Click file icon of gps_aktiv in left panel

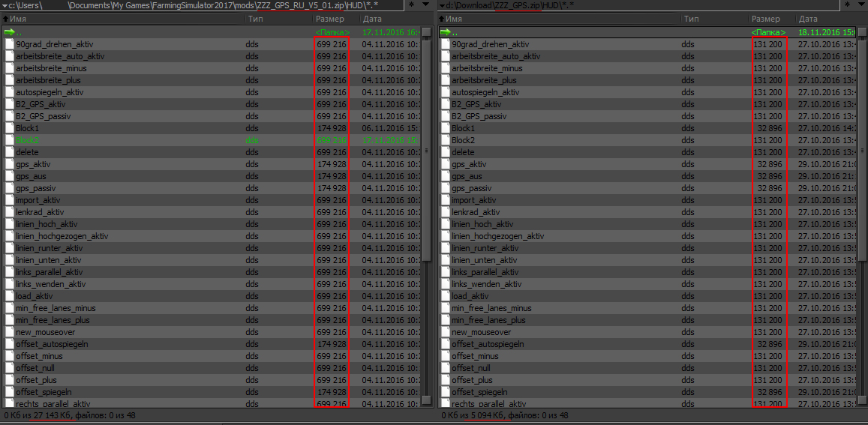[x=10, y=164]
